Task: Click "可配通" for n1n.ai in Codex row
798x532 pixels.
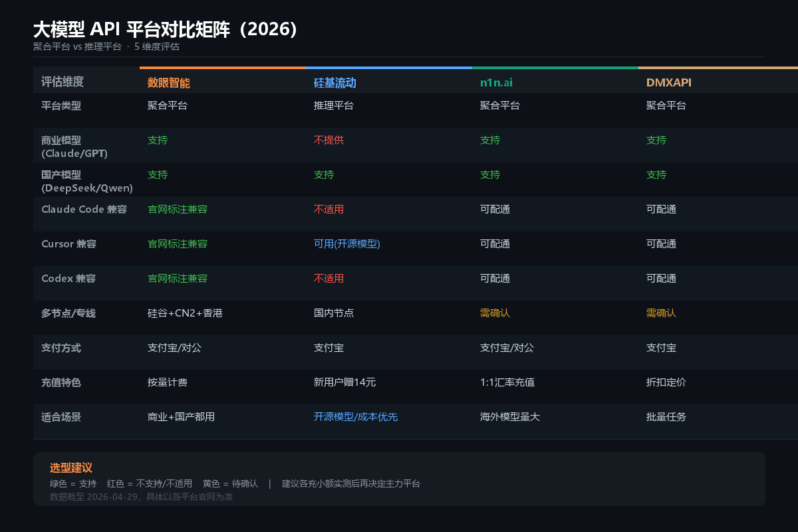Action: click(495, 278)
